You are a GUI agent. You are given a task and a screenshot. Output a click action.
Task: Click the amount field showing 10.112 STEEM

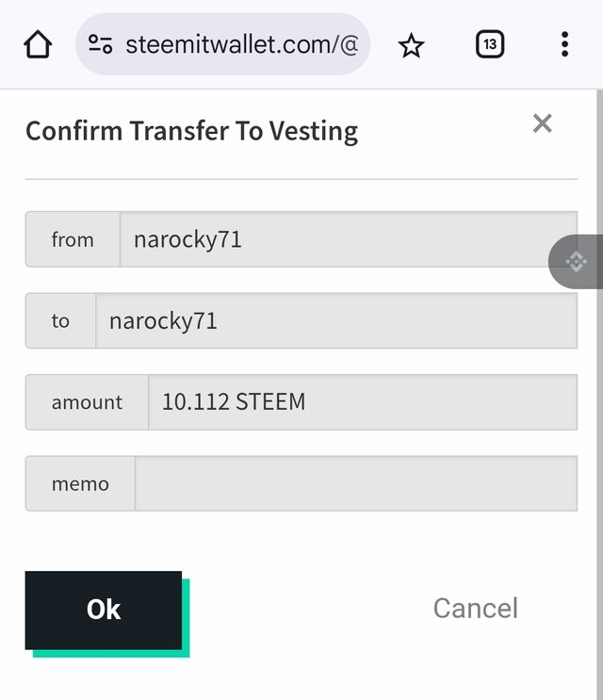(363, 401)
